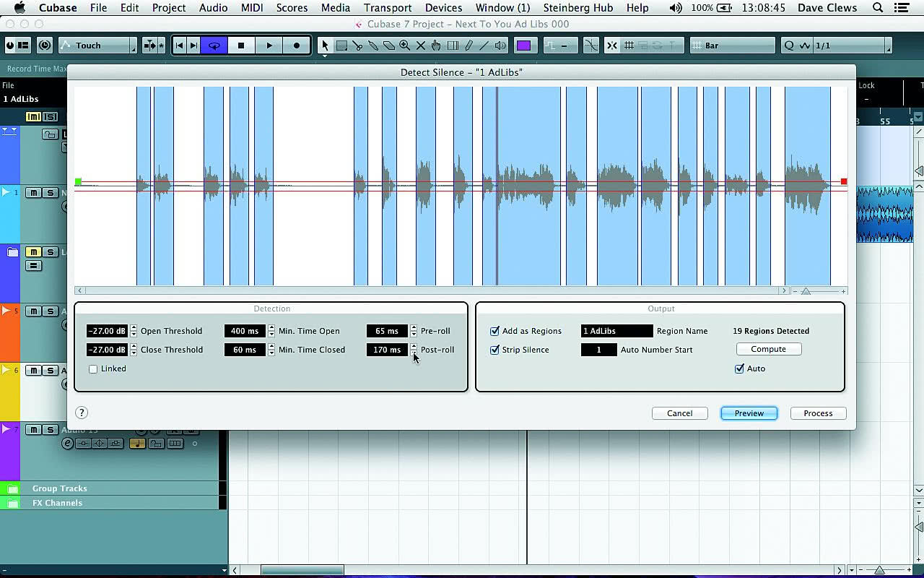Uncheck the Strip Silence checkbox

[494, 350]
